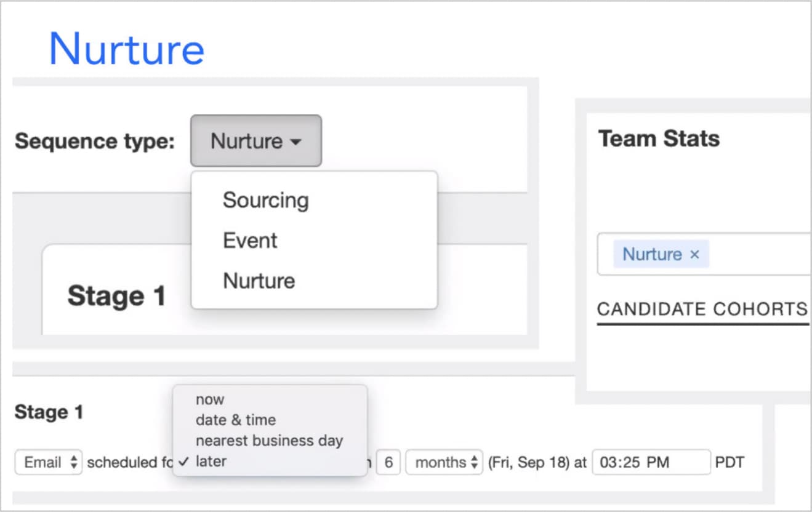The width and height of the screenshot is (812, 512).
Task: Open the Email message type selector
Action: pyautogui.click(x=48, y=463)
